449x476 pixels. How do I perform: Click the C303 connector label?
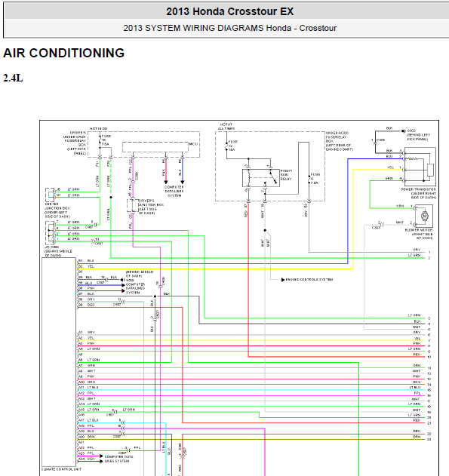376,228
